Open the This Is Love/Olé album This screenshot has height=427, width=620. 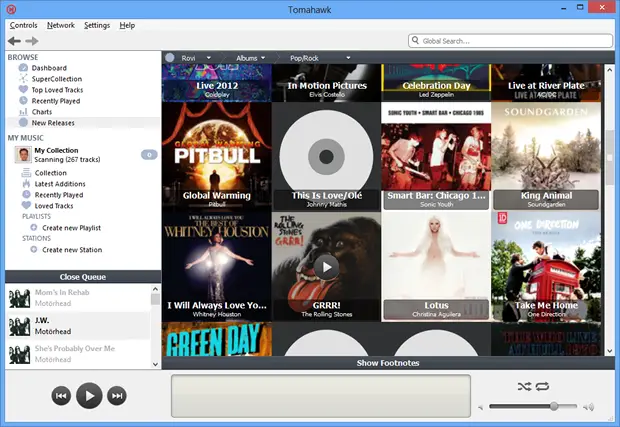(326, 156)
